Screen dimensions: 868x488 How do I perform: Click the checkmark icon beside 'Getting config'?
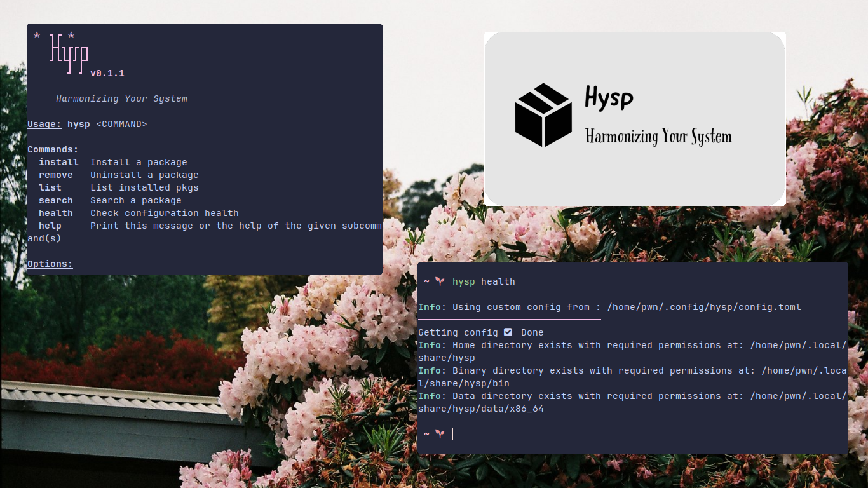pos(508,332)
